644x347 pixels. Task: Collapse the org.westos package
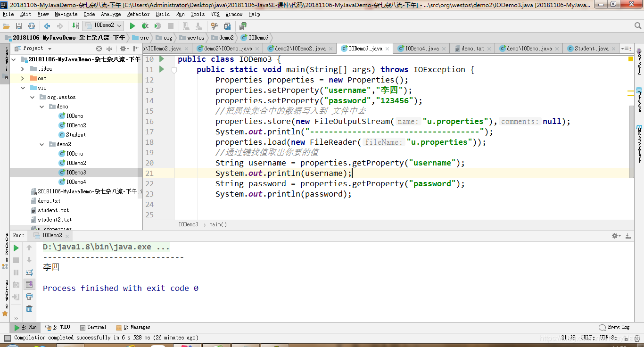(x=32, y=97)
